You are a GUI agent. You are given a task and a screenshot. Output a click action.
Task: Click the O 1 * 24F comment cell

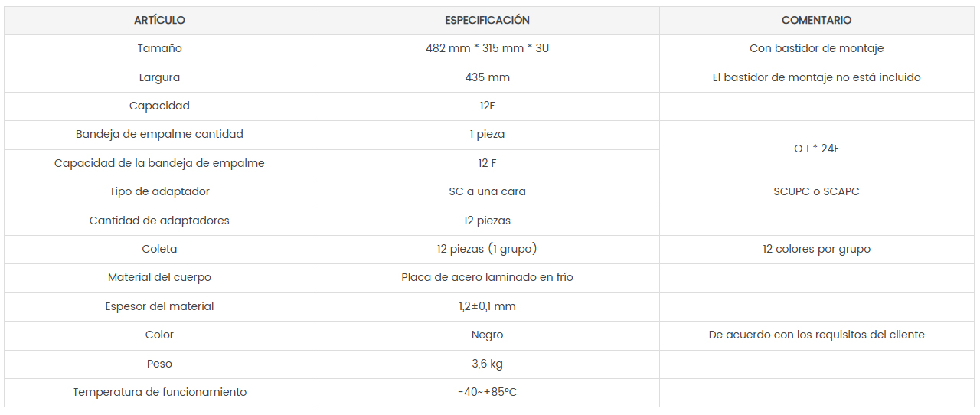(x=816, y=149)
